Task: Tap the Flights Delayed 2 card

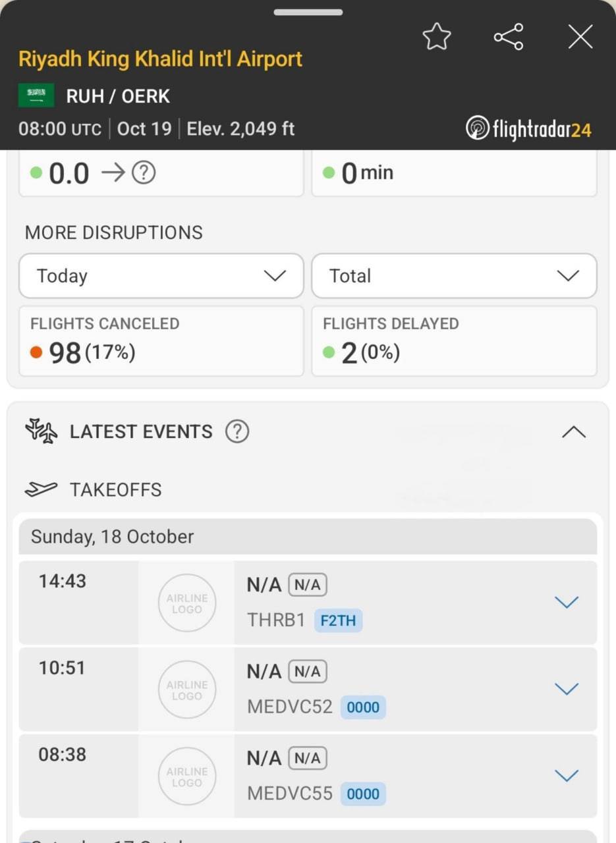Action: tap(454, 341)
